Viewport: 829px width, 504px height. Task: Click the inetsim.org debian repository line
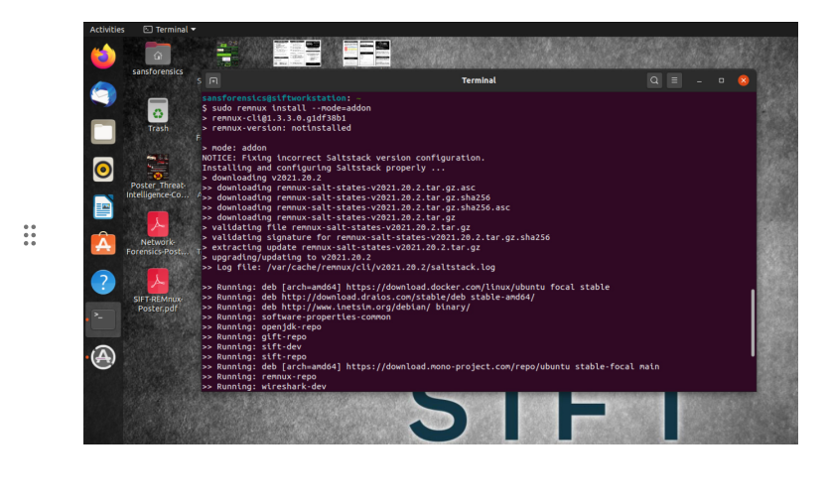[337, 307]
